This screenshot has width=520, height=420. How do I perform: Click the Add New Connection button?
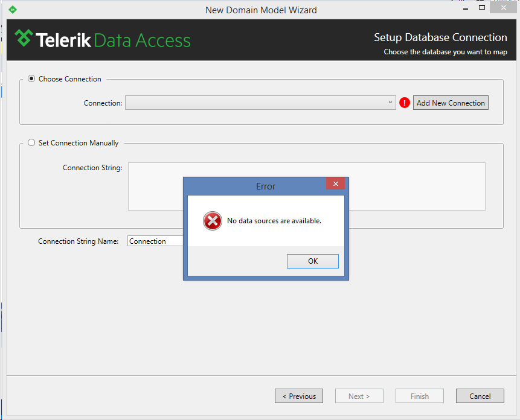pos(451,103)
